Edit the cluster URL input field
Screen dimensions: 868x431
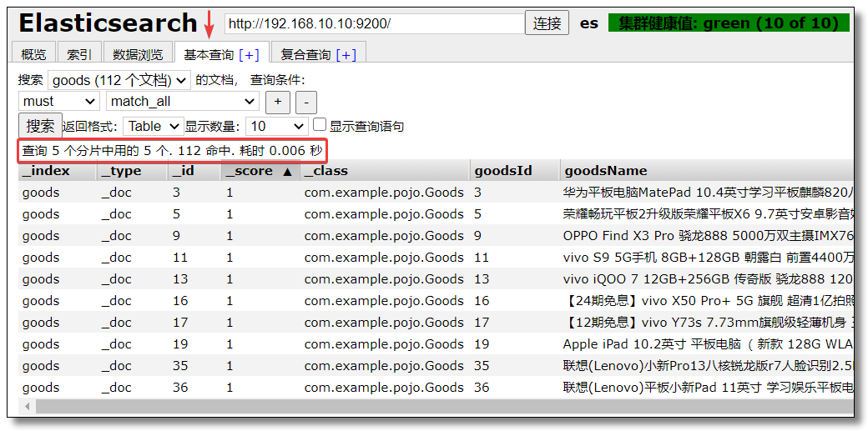[374, 24]
